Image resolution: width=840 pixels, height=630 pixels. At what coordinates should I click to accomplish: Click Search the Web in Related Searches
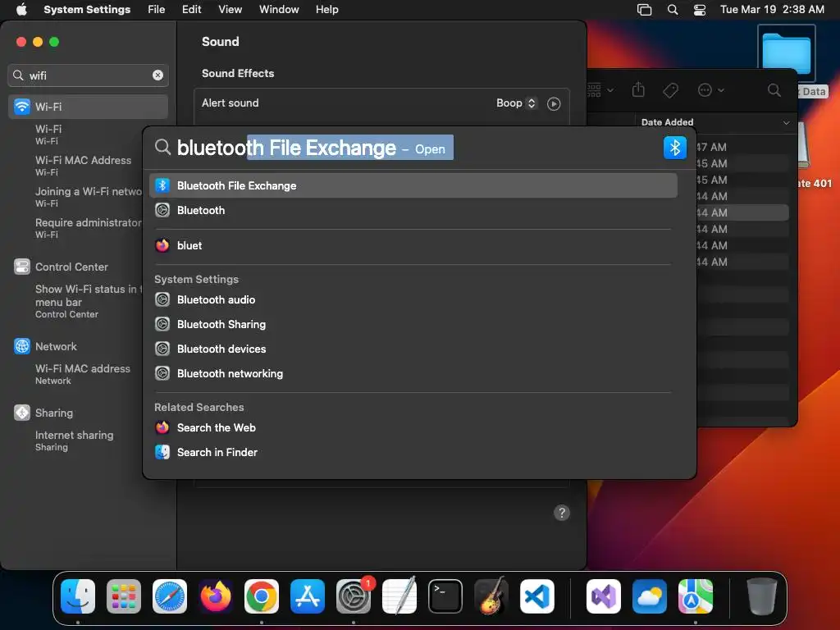(413, 427)
